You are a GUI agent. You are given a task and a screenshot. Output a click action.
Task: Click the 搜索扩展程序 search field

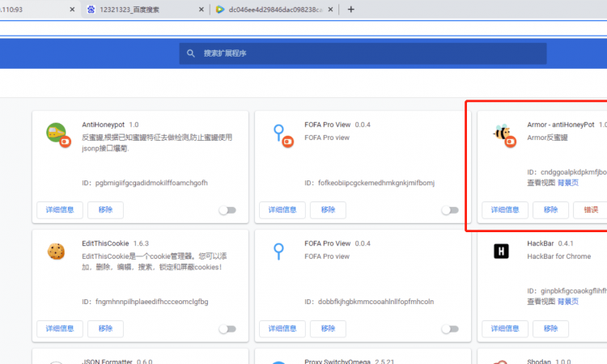(x=363, y=53)
